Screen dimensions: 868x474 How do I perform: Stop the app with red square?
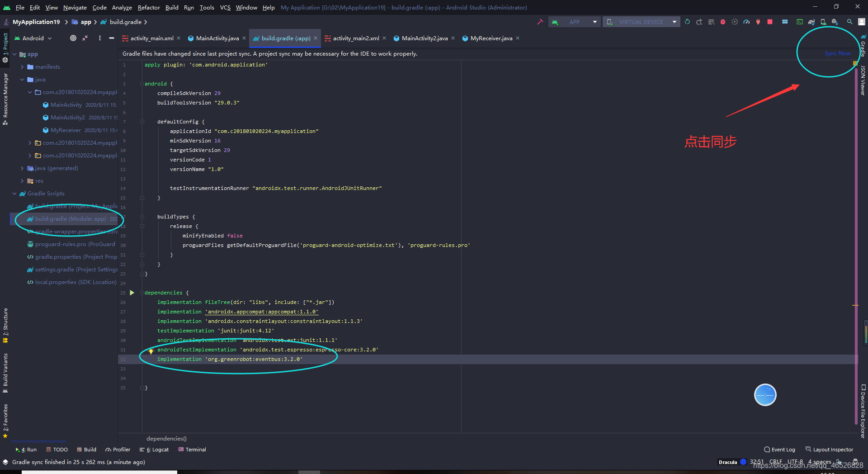coord(770,22)
